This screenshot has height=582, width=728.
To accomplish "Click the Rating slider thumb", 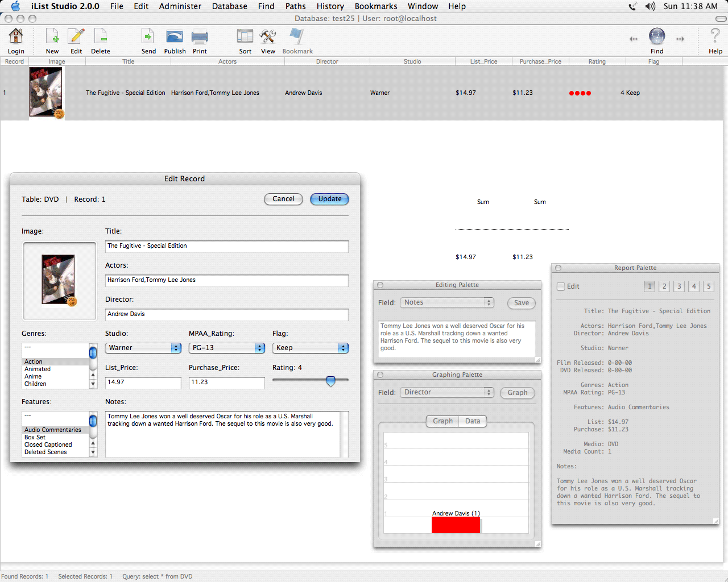I will point(330,381).
